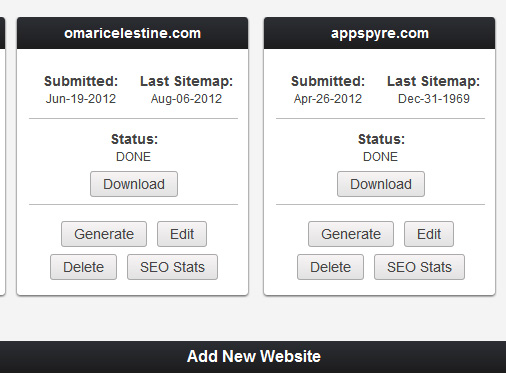Edit the appspyre.com website entry
The width and height of the screenshot is (506, 380).
(429, 234)
